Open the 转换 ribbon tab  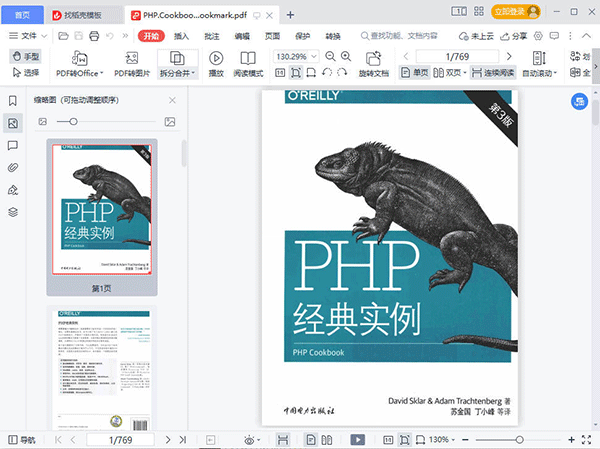333,36
